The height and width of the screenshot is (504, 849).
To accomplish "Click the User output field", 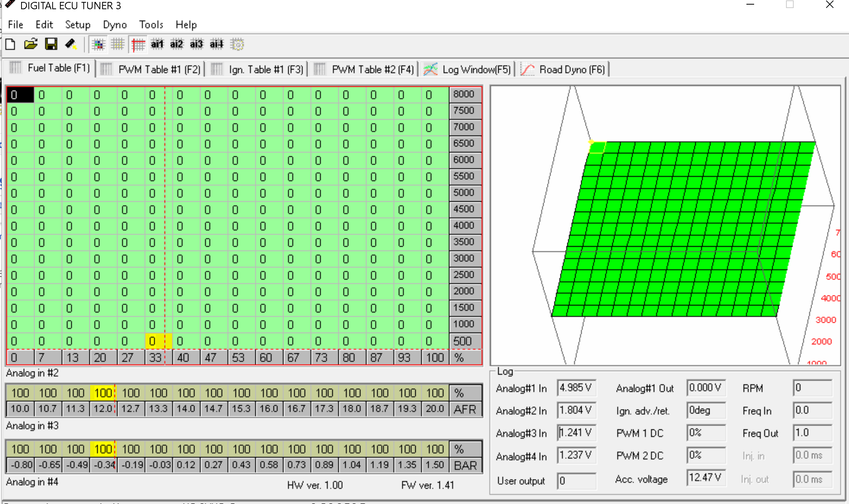I will (576, 481).
